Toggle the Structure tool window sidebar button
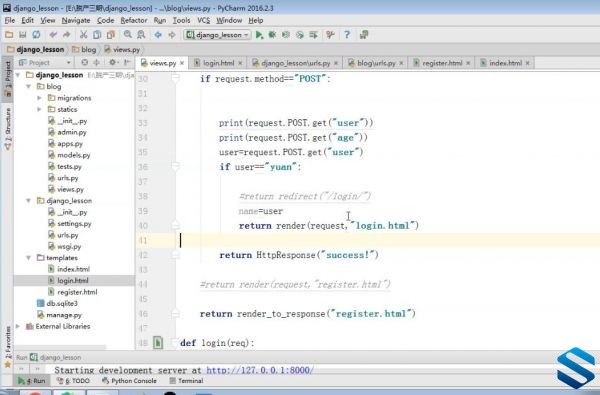 7,128
